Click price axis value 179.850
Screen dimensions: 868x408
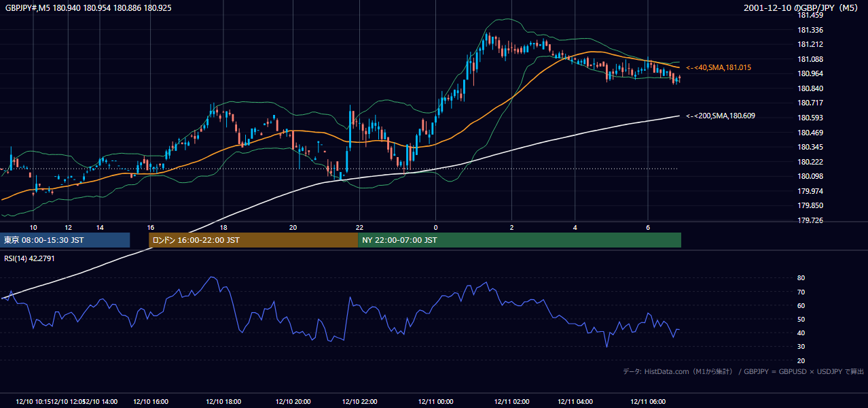(x=810, y=205)
